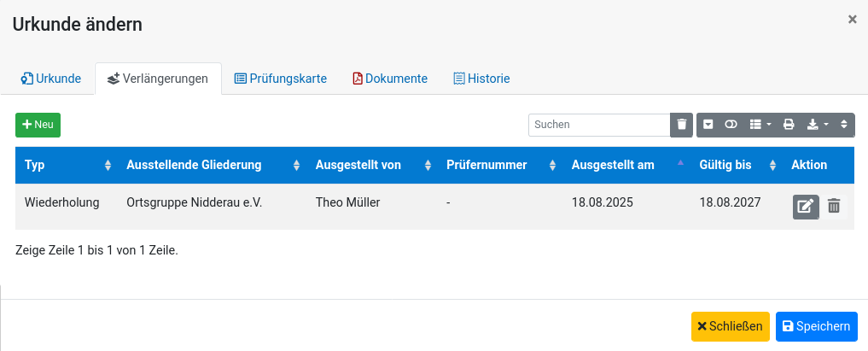868x351 pixels.
Task: Click the up-down arrows toolbar icon
Action: coord(843,125)
